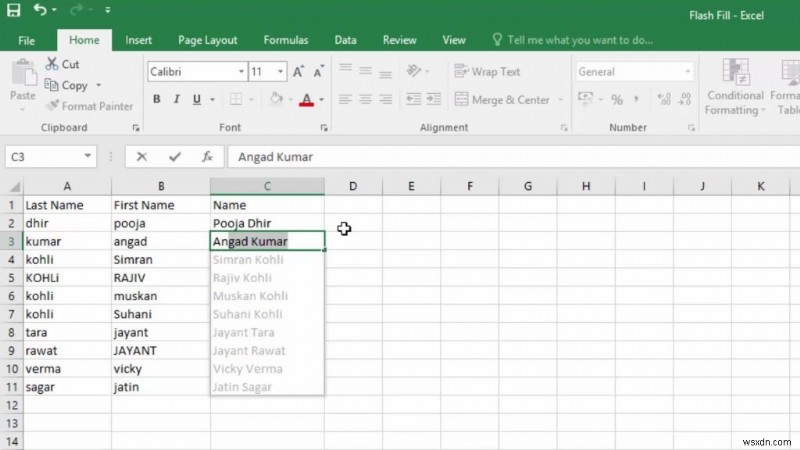The width and height of the screenshot is (800, 450).
Task: Click the Fill Color paint bucket
Action: click(276, 99)
